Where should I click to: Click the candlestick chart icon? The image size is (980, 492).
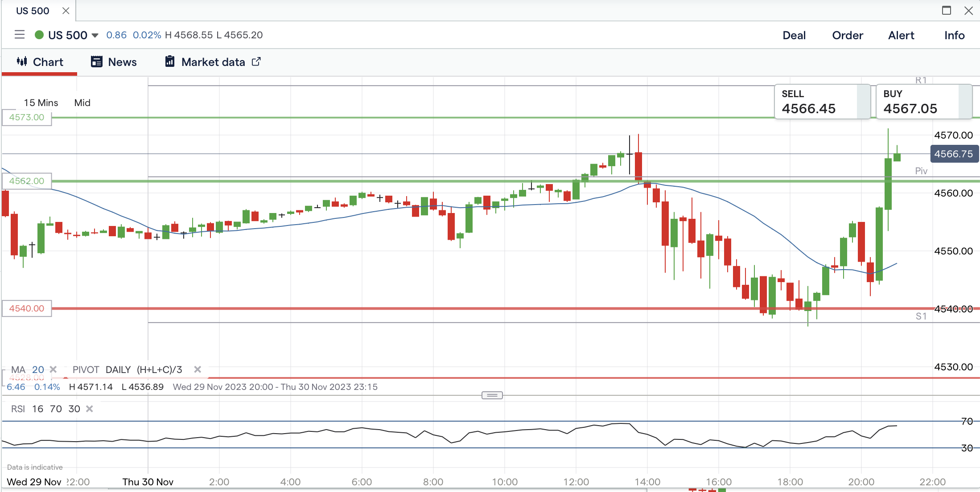pyautogui.click(x=22, y=61)
